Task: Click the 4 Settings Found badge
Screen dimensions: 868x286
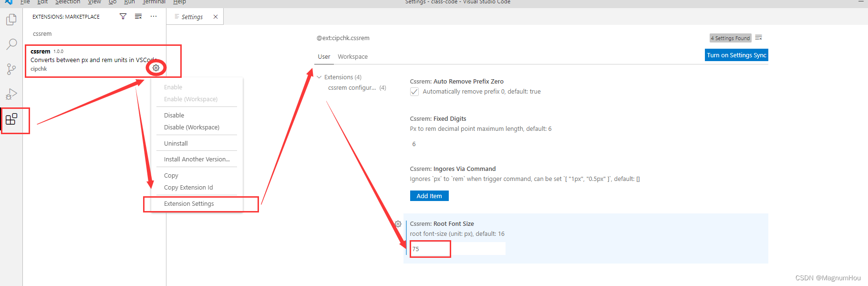Action: coord(730,38)
